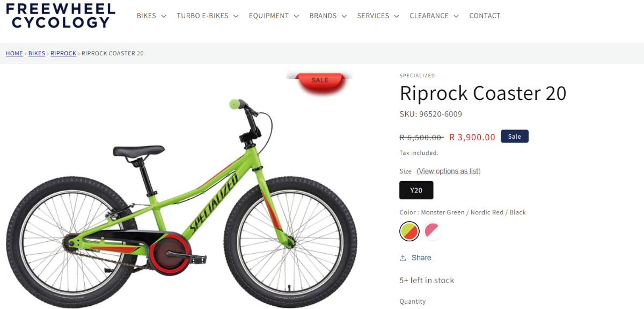Go to Home breadcrumb link
644x309 pixels.
click(x=14, y=53)
